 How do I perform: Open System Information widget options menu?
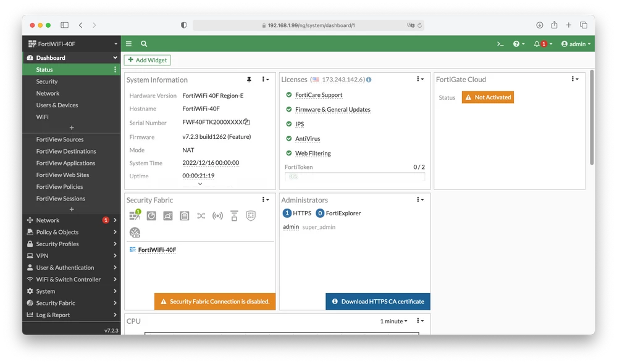[265, 80]
